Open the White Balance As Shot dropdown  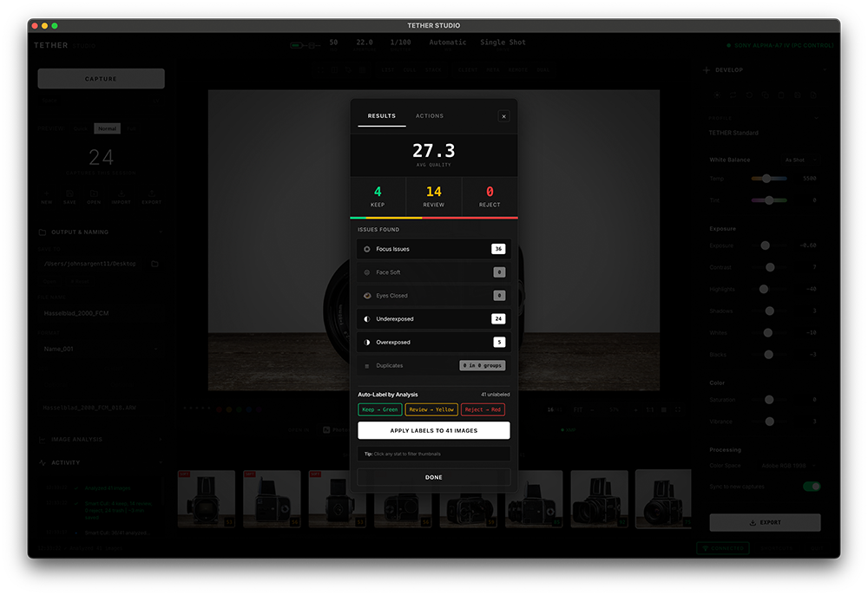pyautogui.click(x=799, y=160)
